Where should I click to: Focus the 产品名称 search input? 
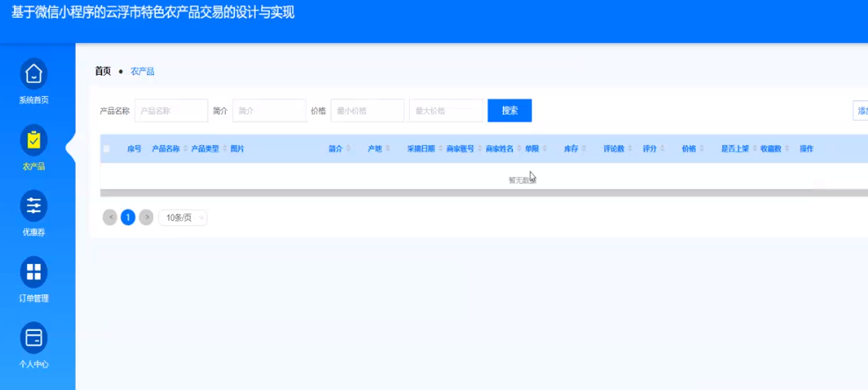click(x=171, y=111)
